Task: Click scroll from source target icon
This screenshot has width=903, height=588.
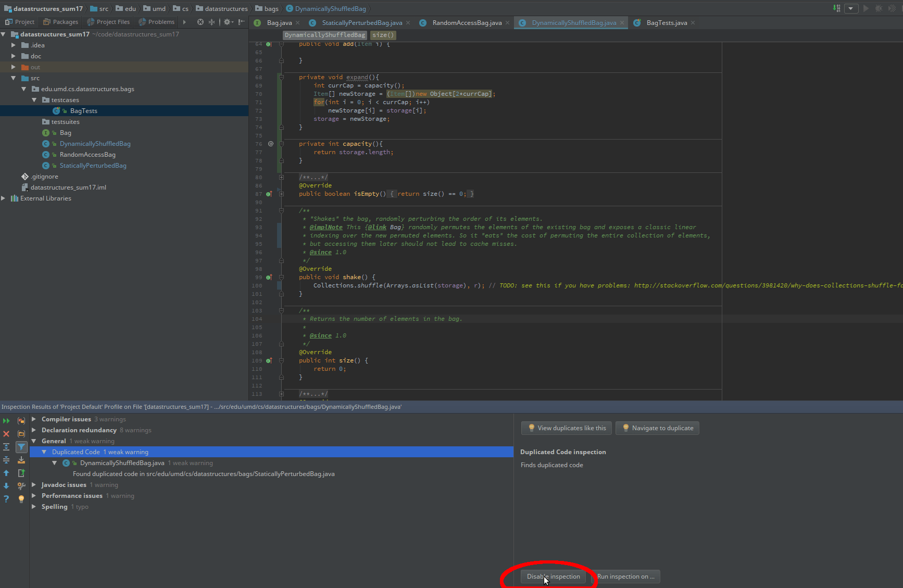Action: tap(200, 22)
